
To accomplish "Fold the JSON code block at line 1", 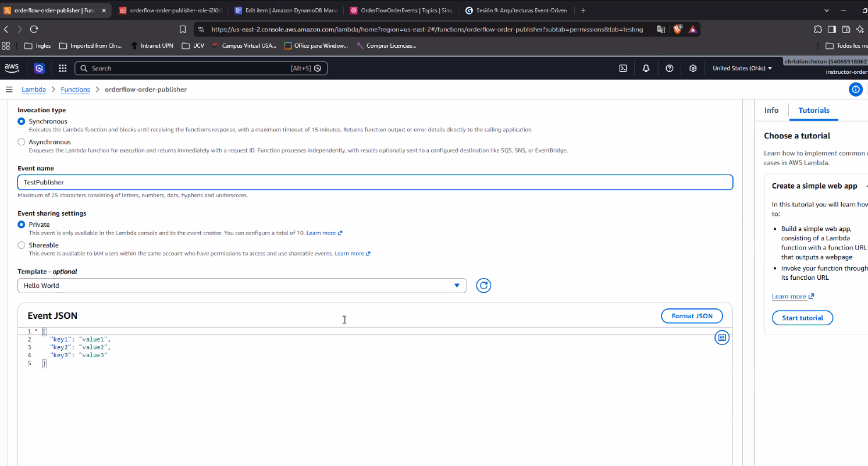I will pyautogui.click(x=36, y=331).
